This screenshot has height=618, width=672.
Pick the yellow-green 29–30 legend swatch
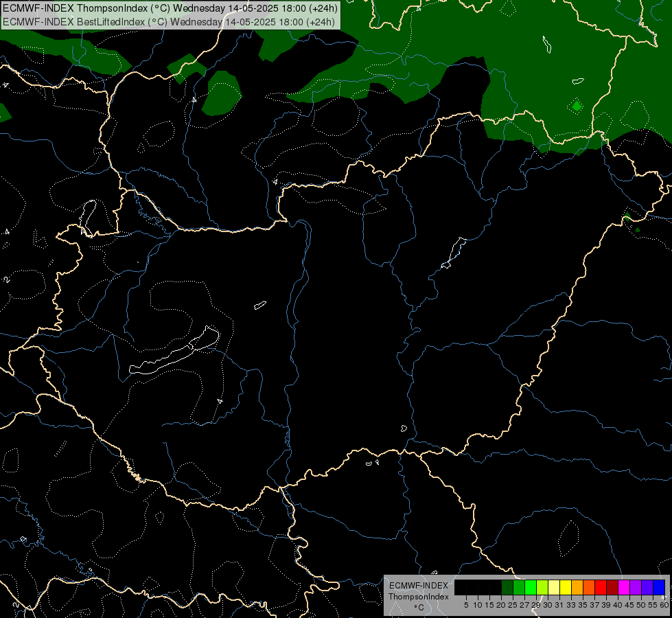(542, 587)
